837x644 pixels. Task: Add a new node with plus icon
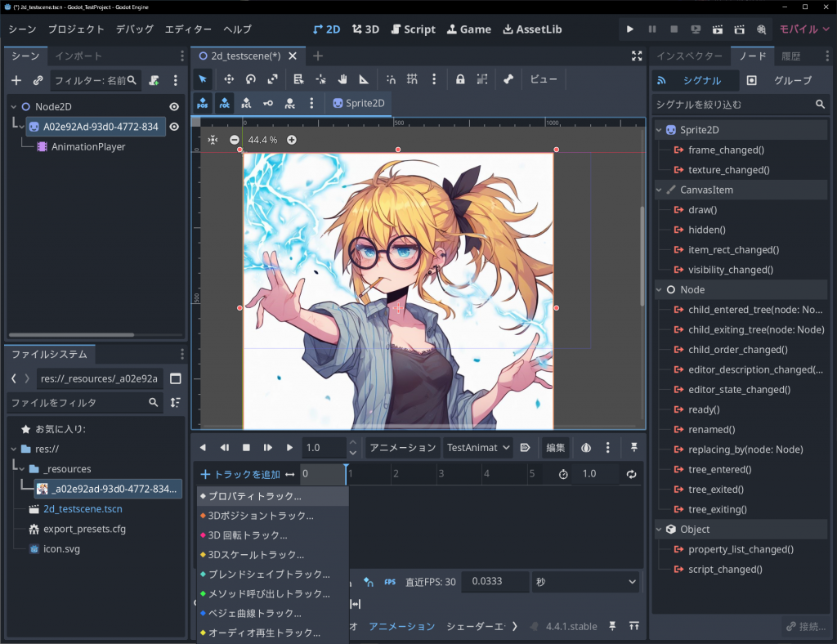tap(16, 80)
